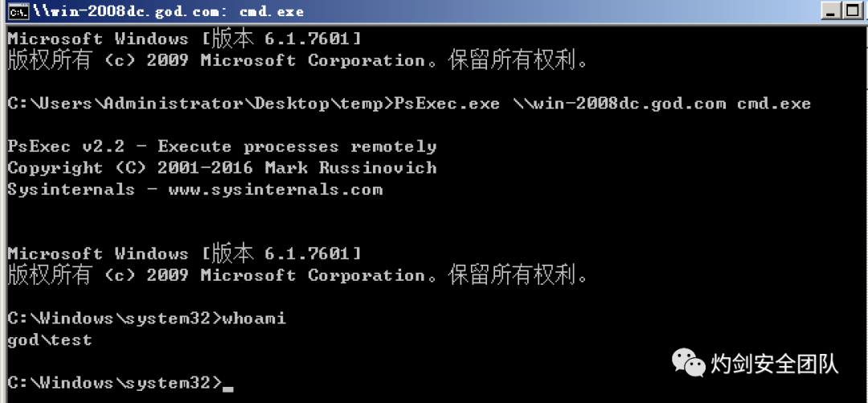
Task: Place cursor at the last system32 prompt
Action: click(114, 383)
